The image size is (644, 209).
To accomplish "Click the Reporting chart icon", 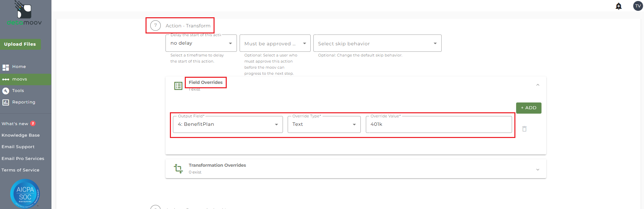I will tap(6, 102).
